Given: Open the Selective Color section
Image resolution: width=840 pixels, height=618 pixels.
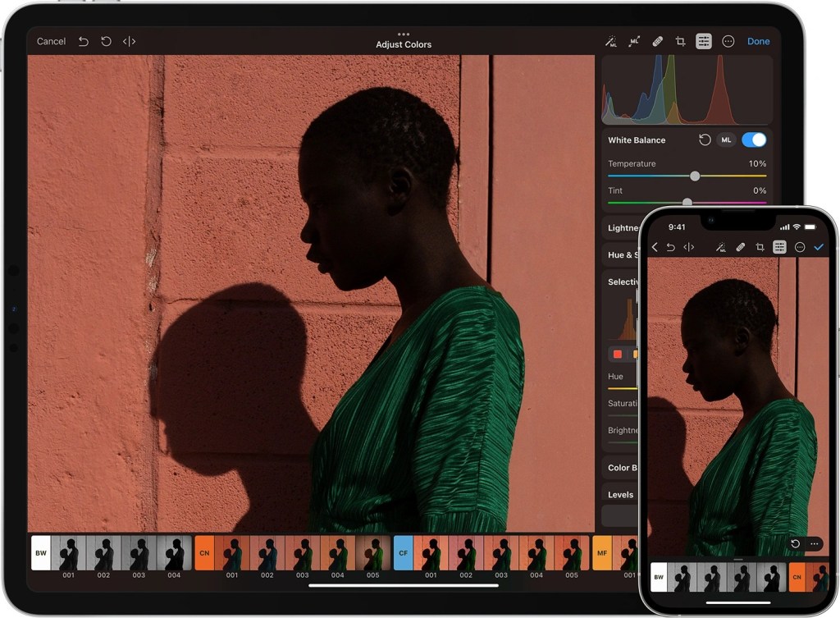Looking at the screenshot, I should click(x=621, y=282).
